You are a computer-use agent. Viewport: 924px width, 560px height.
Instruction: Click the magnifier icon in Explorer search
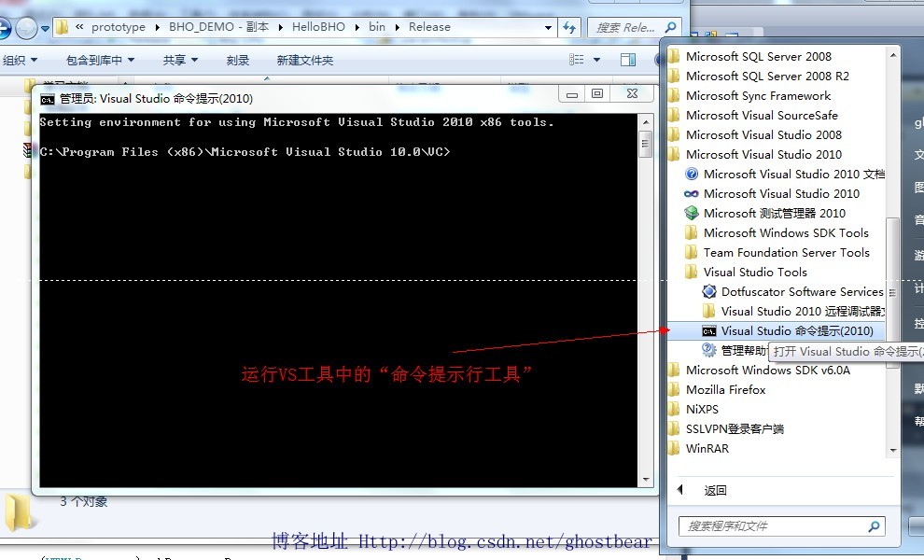pos(671,28)
